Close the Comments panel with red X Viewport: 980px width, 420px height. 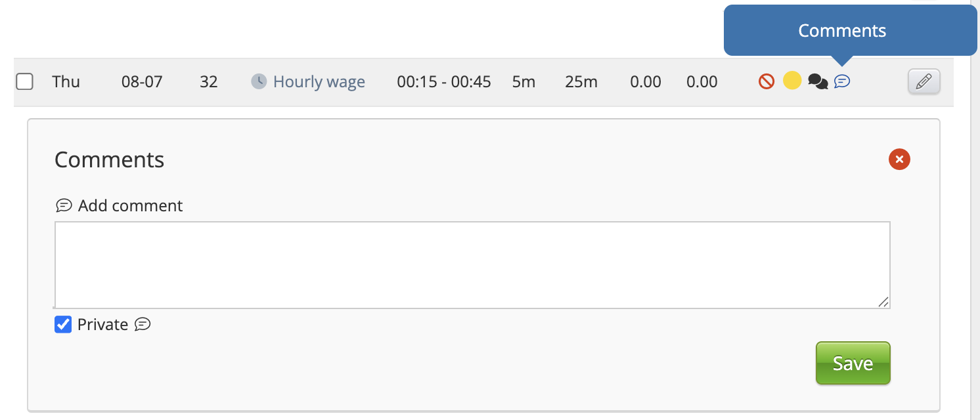coord(899,159)
